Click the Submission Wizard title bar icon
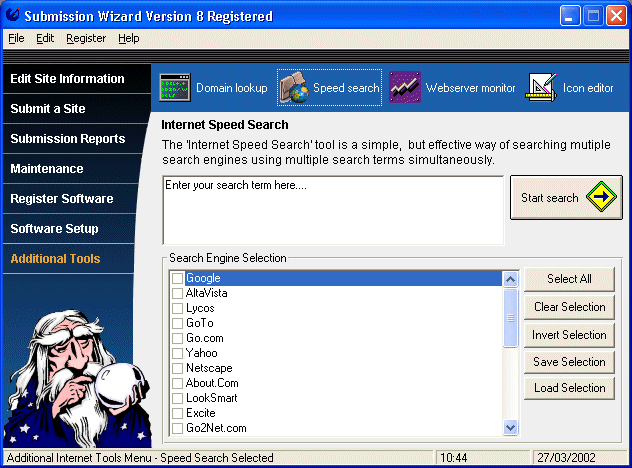 point(12,15)
